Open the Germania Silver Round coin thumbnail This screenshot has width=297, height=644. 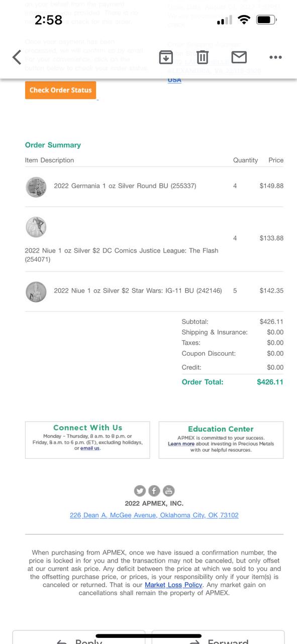(36, 187)
